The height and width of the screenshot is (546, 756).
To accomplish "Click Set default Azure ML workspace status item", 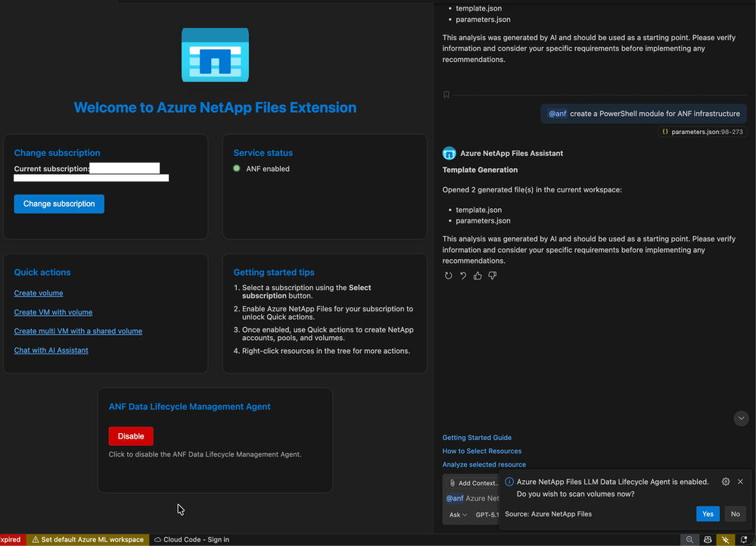I will 87,540.
